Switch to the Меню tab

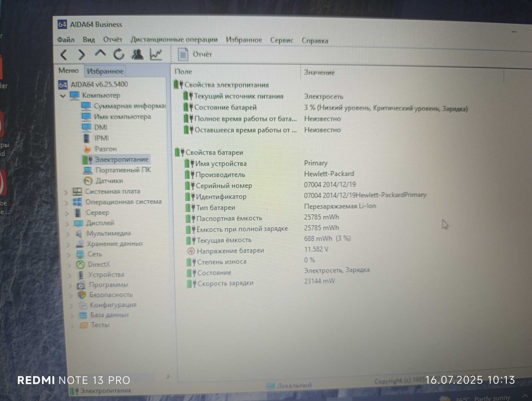click(x=68, y=71)
